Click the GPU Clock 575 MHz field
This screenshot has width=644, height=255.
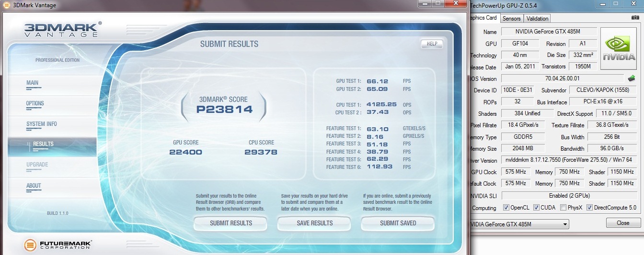[515, 172]
